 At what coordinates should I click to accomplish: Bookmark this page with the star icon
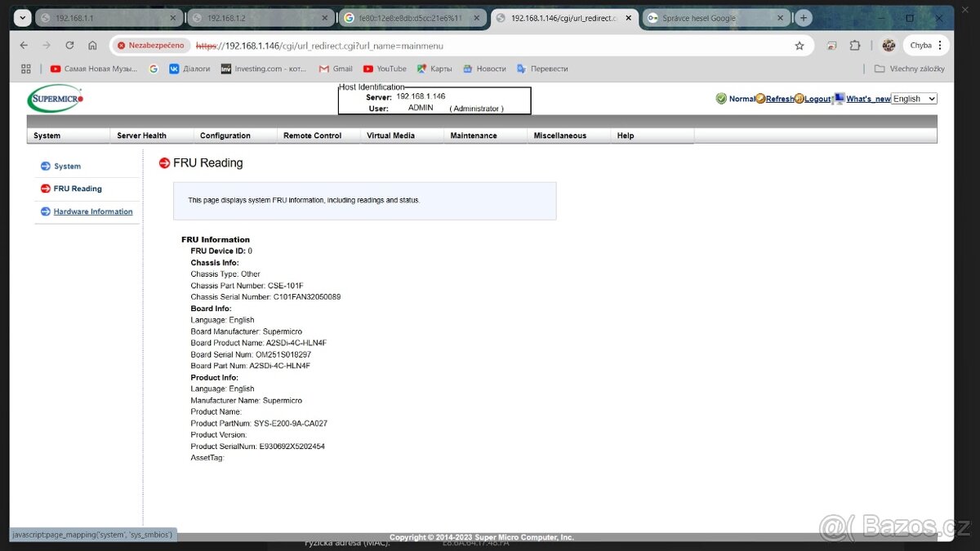(800, 46)
